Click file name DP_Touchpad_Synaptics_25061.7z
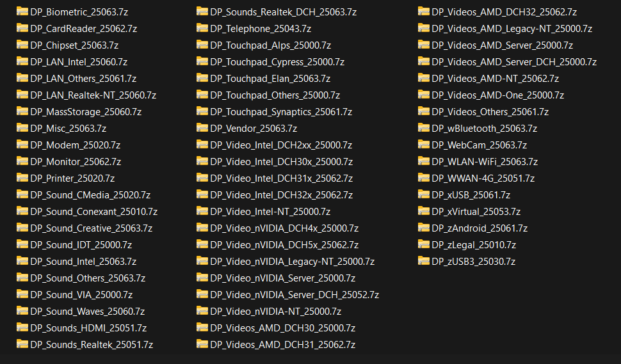This screenshot has width=621, height=364. [281, 112]
